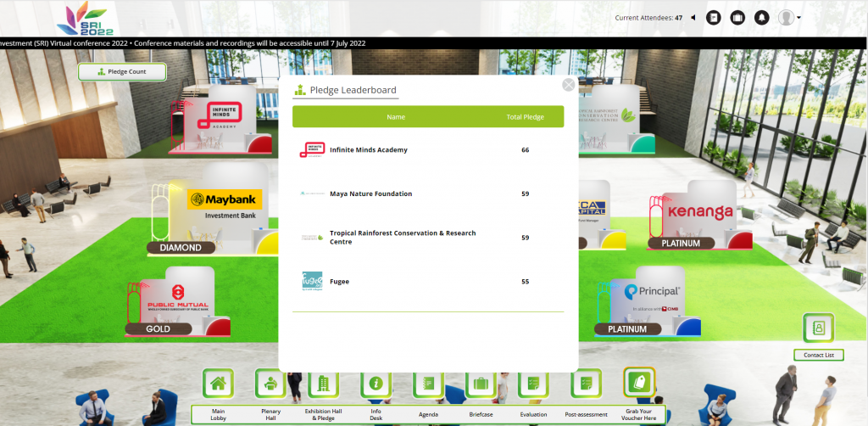Screen dimensions: 868x426
Task: Open the Agenda notebook icon
Action: pos(428,384)
